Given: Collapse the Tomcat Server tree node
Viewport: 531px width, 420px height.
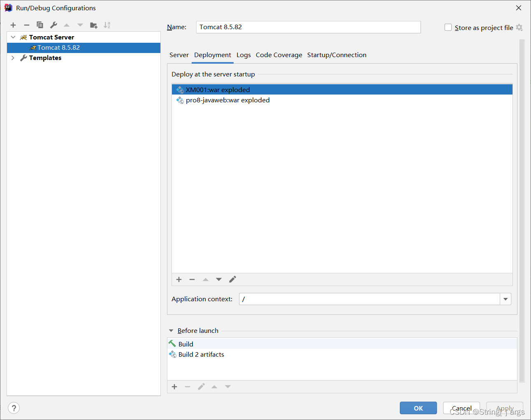Looking at the screenshot, I should [13, 37].
